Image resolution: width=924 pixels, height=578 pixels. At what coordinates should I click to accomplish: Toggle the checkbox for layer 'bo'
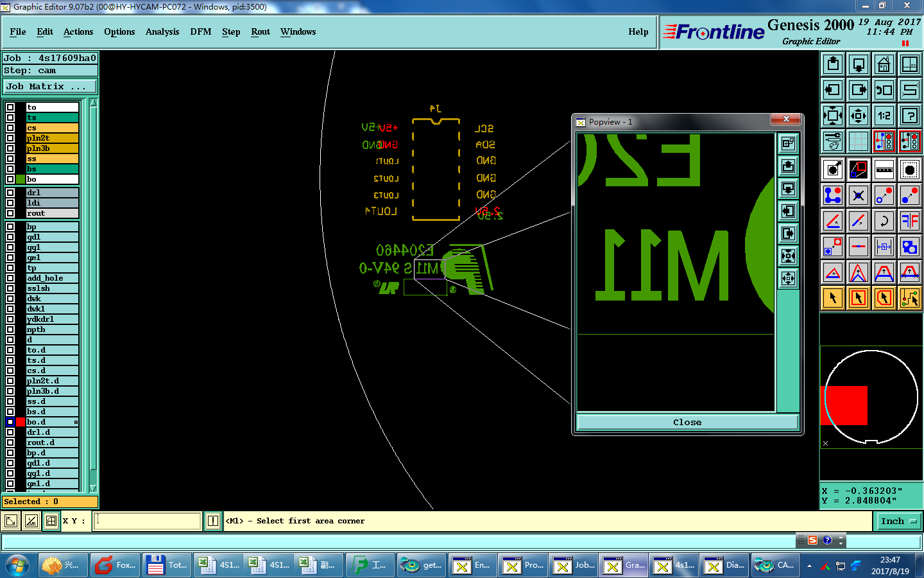(x=10, y=179)
